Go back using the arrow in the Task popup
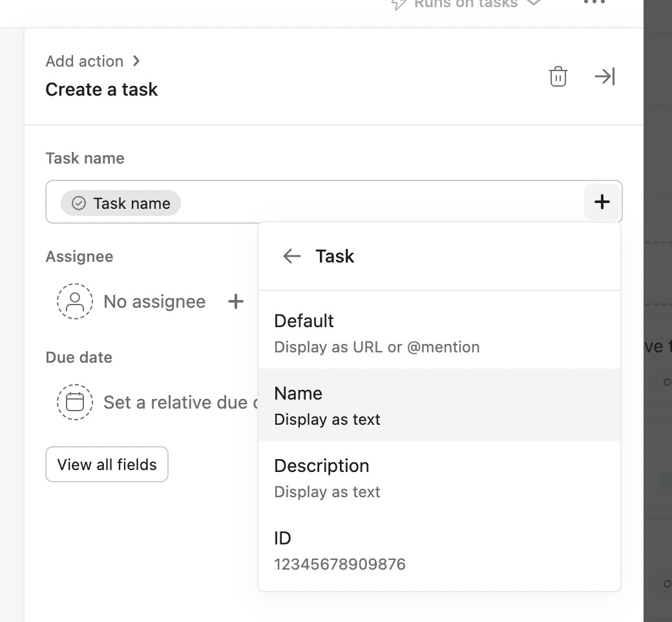The height and width of the screenshot is (622, 672). (291, 255)
